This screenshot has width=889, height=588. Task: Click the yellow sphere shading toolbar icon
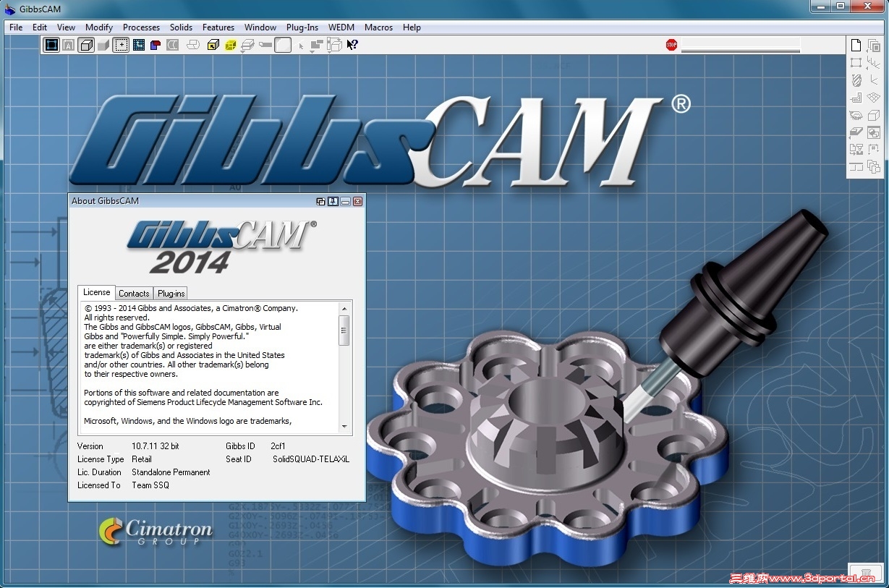tap(231, 44)
